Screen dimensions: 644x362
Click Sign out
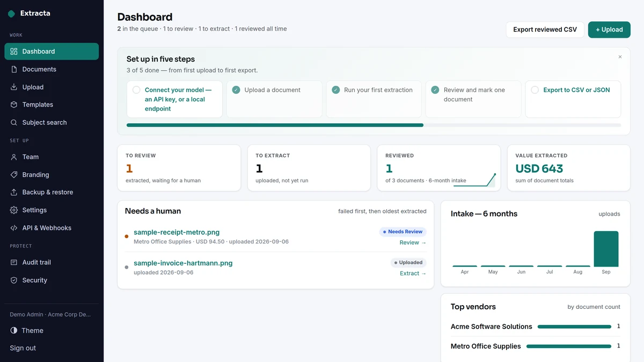(x=23, y=348)
